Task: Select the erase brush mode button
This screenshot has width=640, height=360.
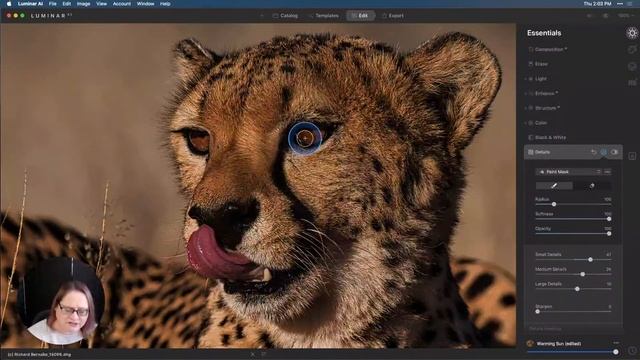Action: [x=592, y=186]
